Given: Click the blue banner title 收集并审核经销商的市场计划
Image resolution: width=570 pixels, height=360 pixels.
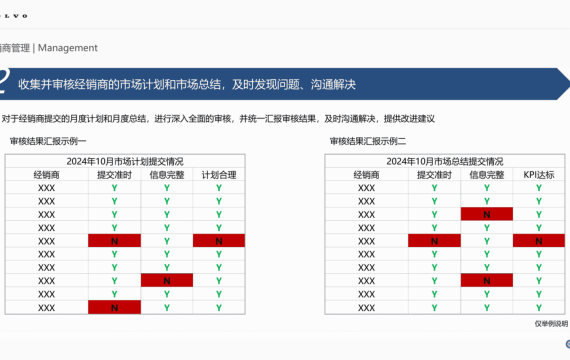Looking at the screenshot, I should 187,84.
